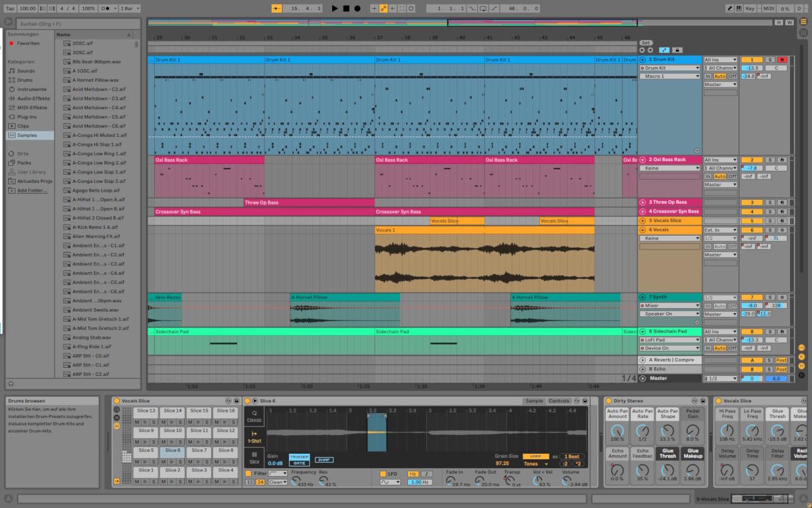Select the Samples section in the browser sidebar
Screen dimensions: 812x508
coord(28,135)
